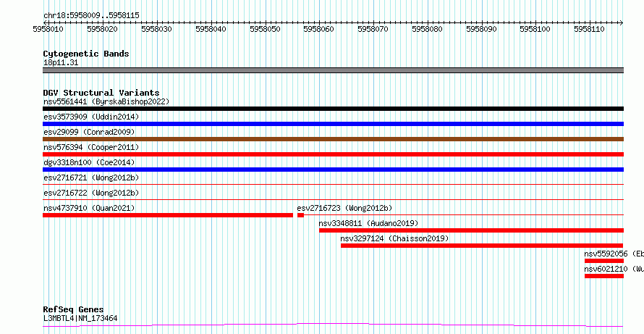
Task: Open variant label esv2716721 (Wong2012b)
Action: coord(91,178)
